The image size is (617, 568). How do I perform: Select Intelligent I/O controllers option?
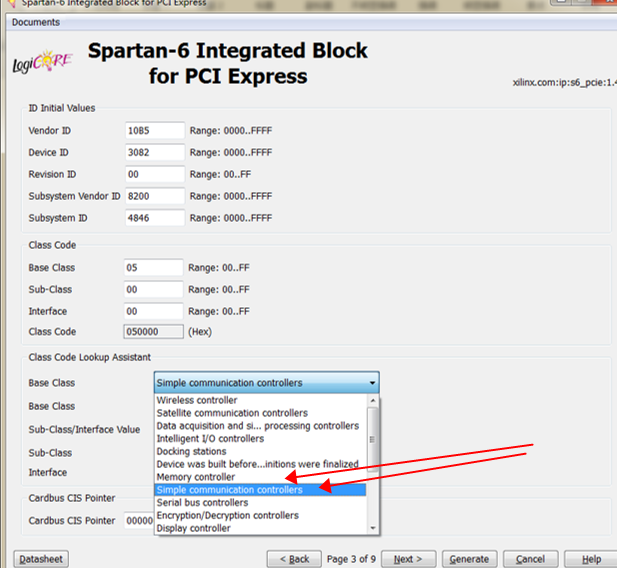[261, 438]
